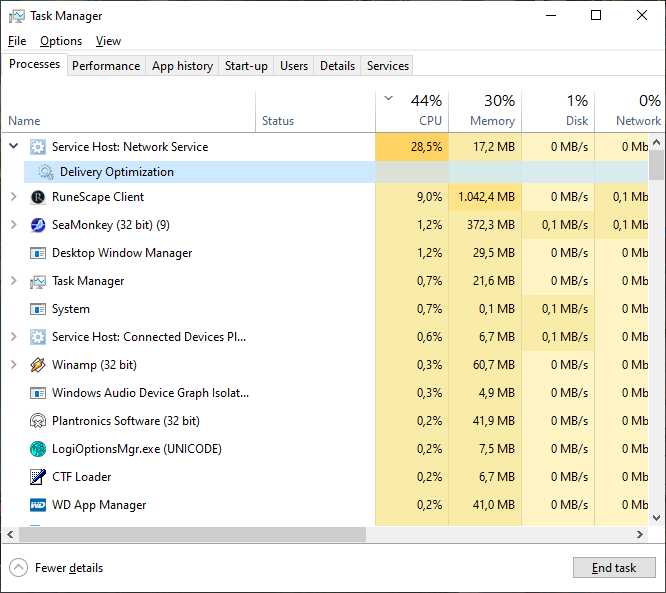Select the CTF Loader row name
The height and width of the screenshot is (593, 666).
(82, 477)
